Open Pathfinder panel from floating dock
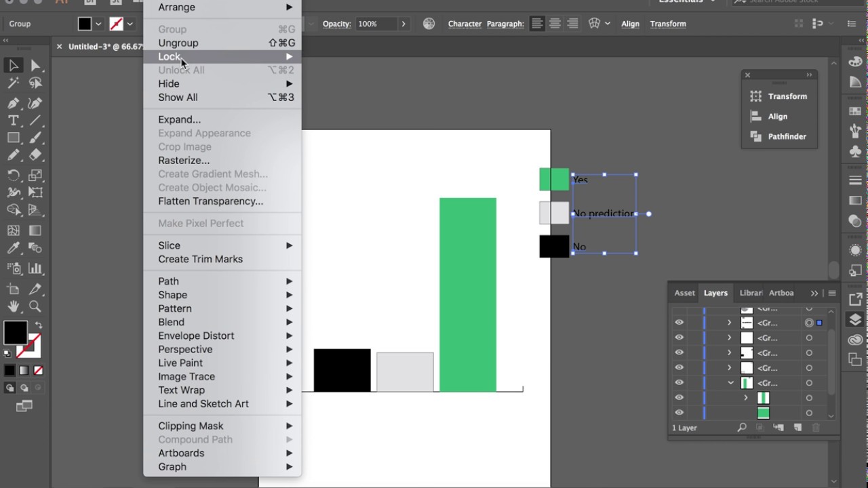 (x=779, y=136)
